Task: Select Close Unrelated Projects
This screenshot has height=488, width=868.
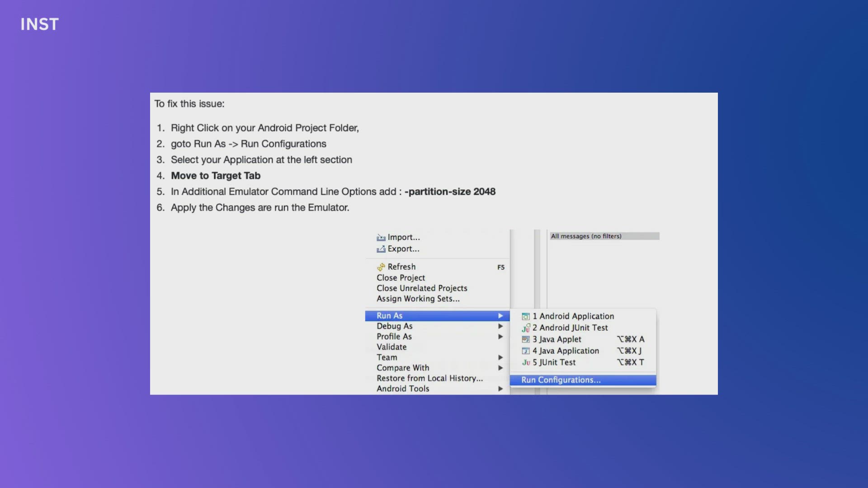Action: pyautogui.click(x=422, y=288)
